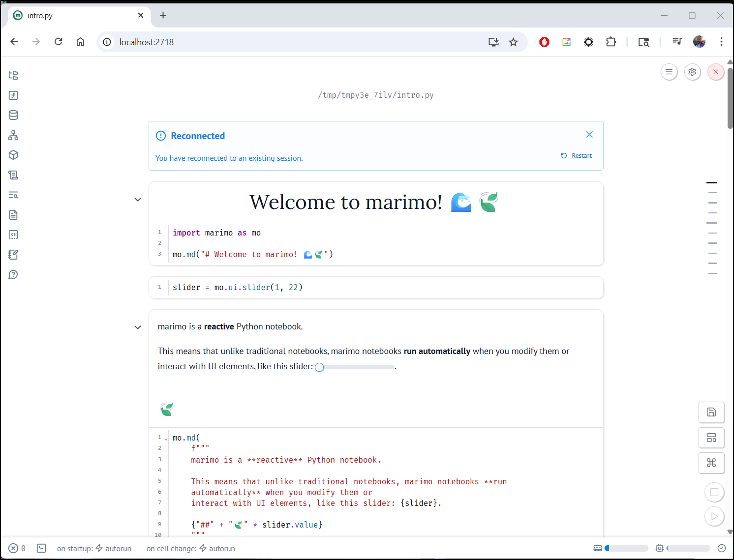Click the page vertical scrollbar thumb

pyautogui.click(x=730, y=98)
